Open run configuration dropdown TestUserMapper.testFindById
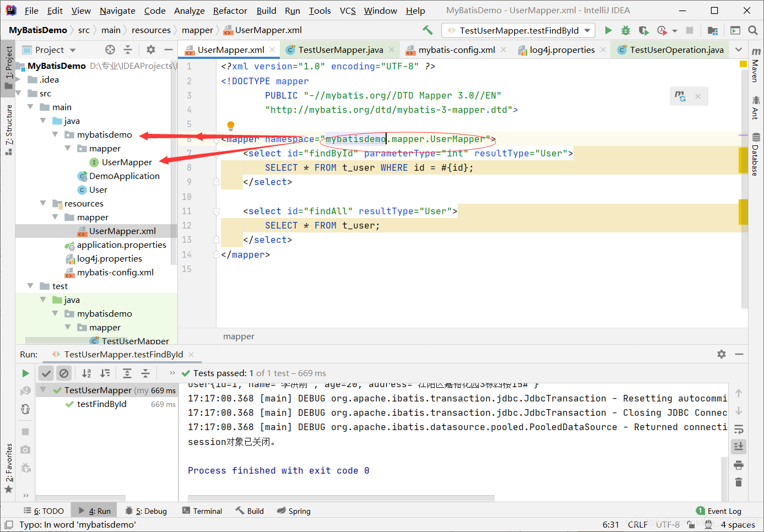 [518, 30]
